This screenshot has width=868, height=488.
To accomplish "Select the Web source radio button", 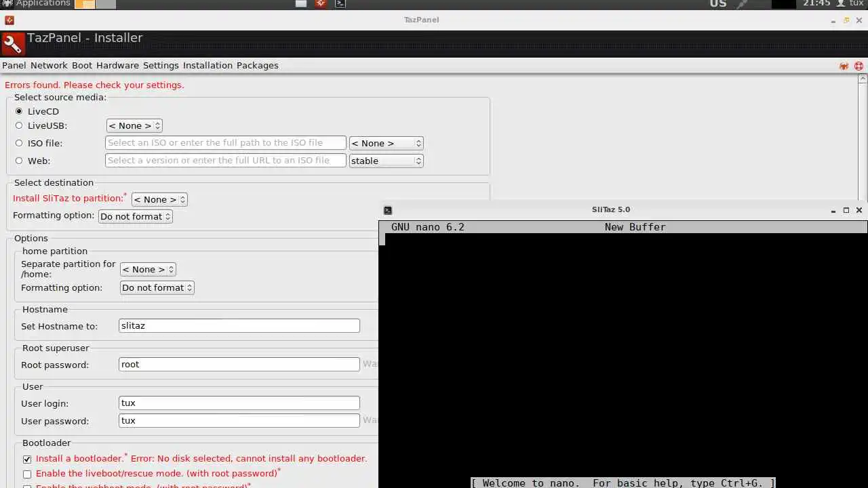I will (x=19, y=161).
